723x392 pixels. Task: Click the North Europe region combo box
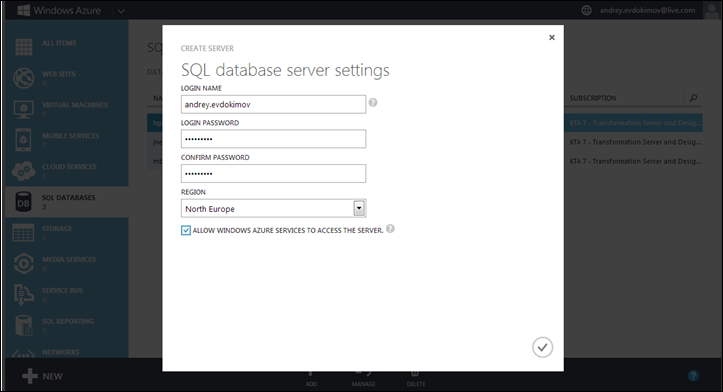pyautogui.click(x=273, y=208)
